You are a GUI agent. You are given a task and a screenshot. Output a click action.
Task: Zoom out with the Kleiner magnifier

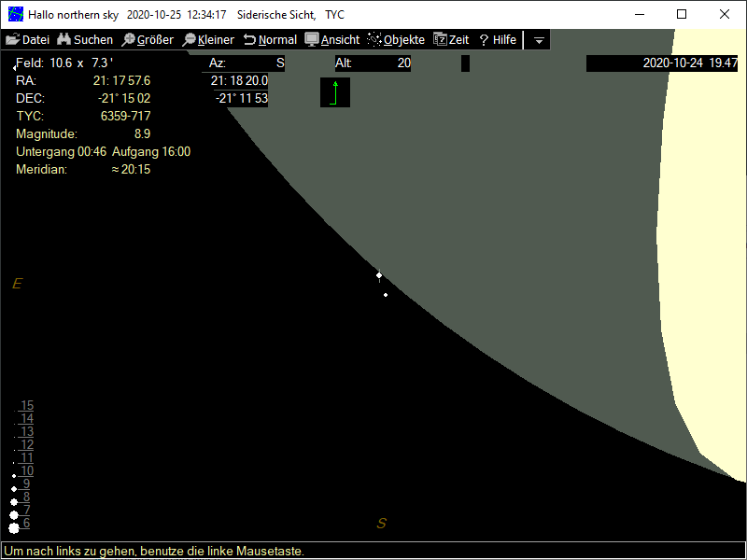(x=208, y=40)
